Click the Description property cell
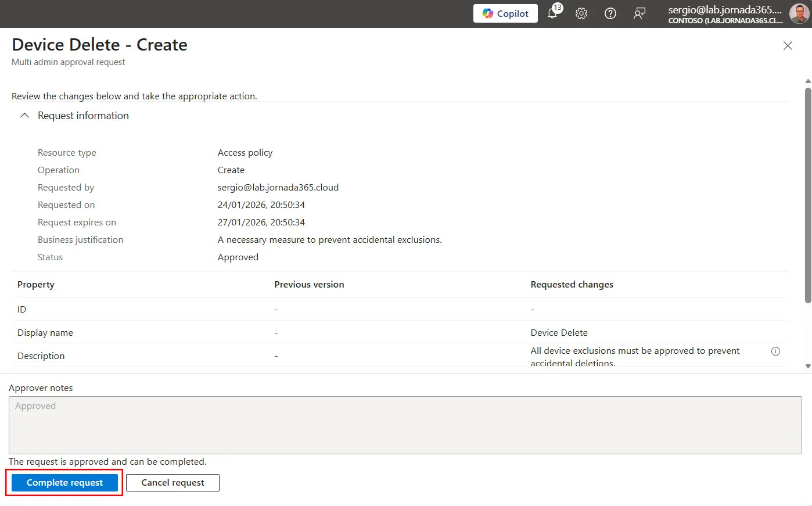The image size is (812, 506). [41, 356]
